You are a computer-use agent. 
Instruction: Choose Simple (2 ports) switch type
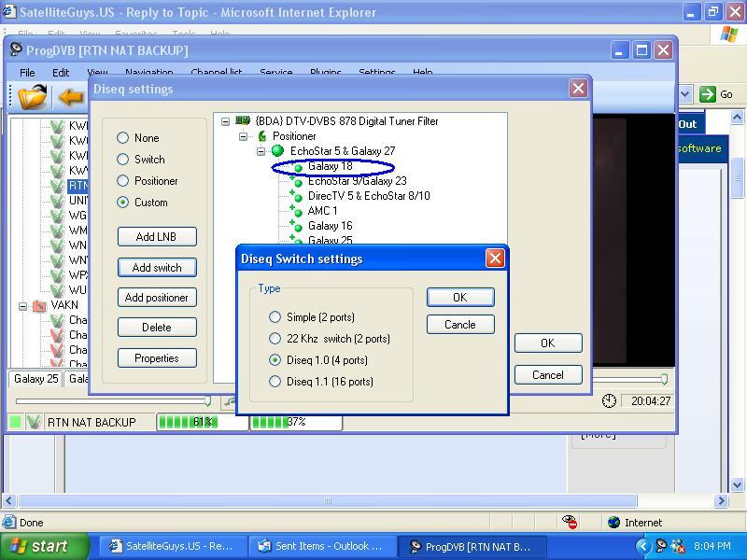click(x=275, y=317)
